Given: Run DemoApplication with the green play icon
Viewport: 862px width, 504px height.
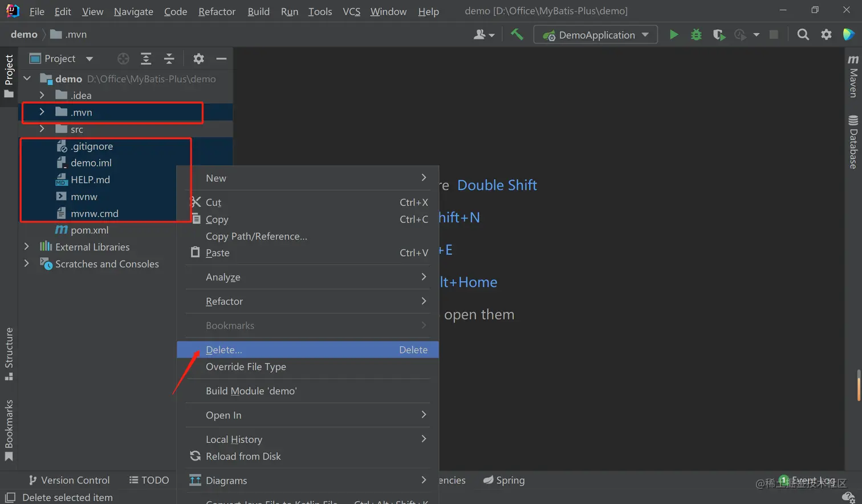Looking at the screenshot, I should pos(674,35).
